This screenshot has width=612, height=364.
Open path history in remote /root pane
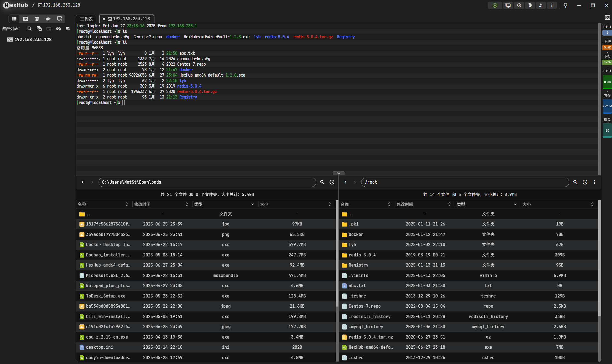click(585, 182)
